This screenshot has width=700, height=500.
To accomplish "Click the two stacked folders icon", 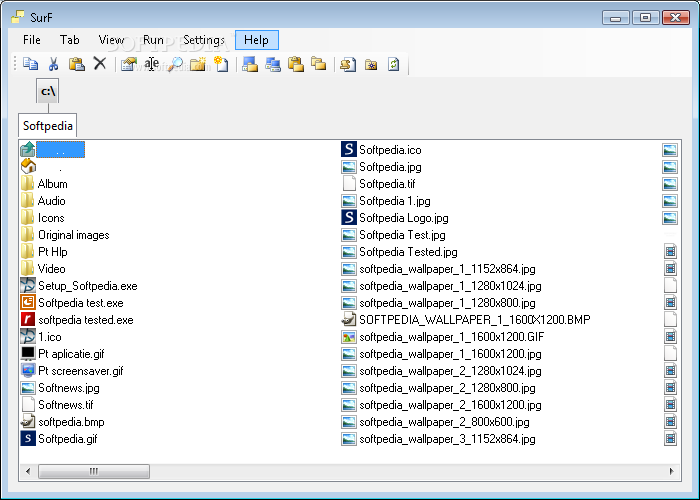I will pos(319,64).
